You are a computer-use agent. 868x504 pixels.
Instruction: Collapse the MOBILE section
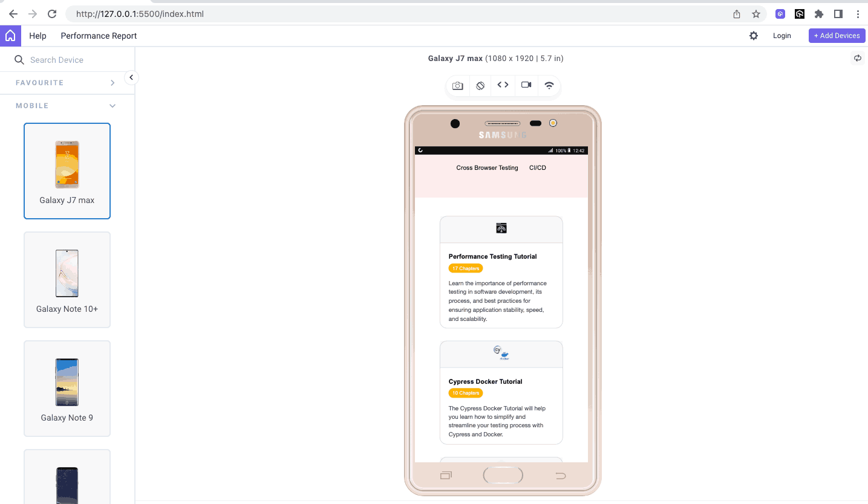(113, 105)
